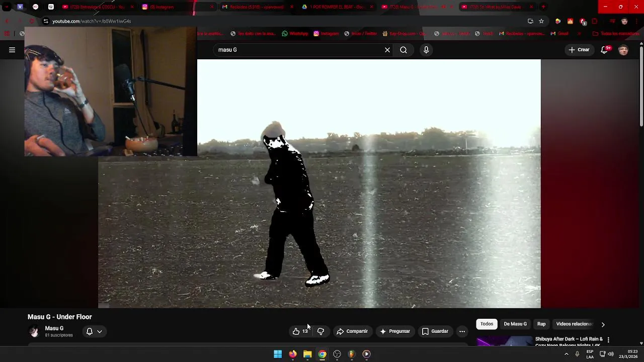This screenshot has height=362, width=644.
Task: Open Shibuya After Dark video thumbnail
Action: tap(505, 341)
